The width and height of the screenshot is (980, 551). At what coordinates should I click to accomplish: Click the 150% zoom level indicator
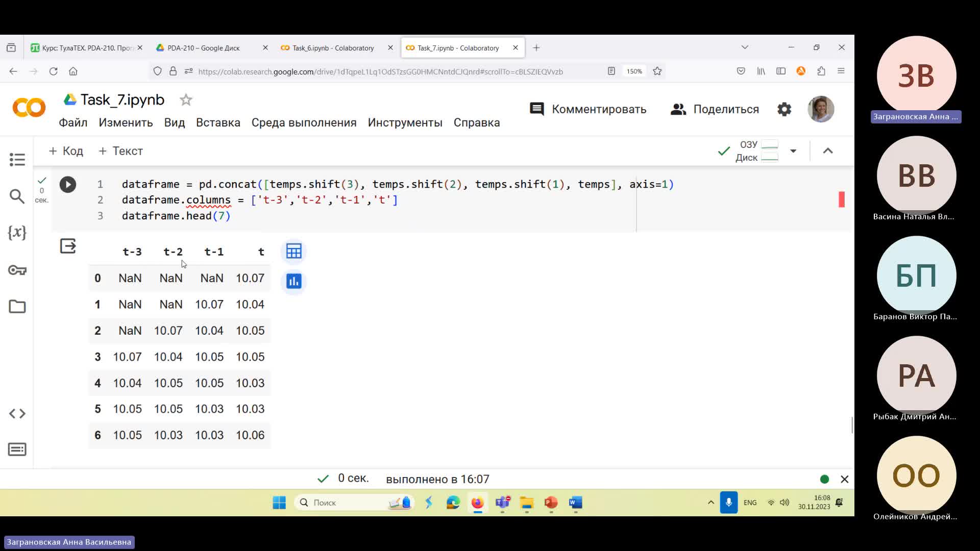[x=634, y=71]
